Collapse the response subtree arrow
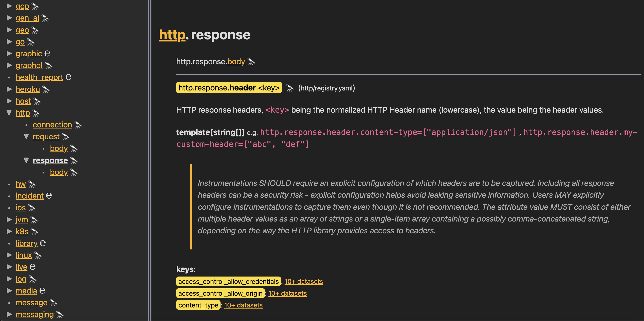This screenshot has height=321, width=644. (26, 160)
